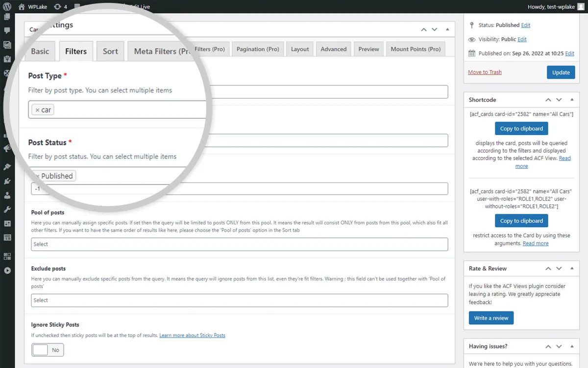This screenshot has width=588, height=368.
Task: Switch to the Advanced tab
Action: (334, 49)
